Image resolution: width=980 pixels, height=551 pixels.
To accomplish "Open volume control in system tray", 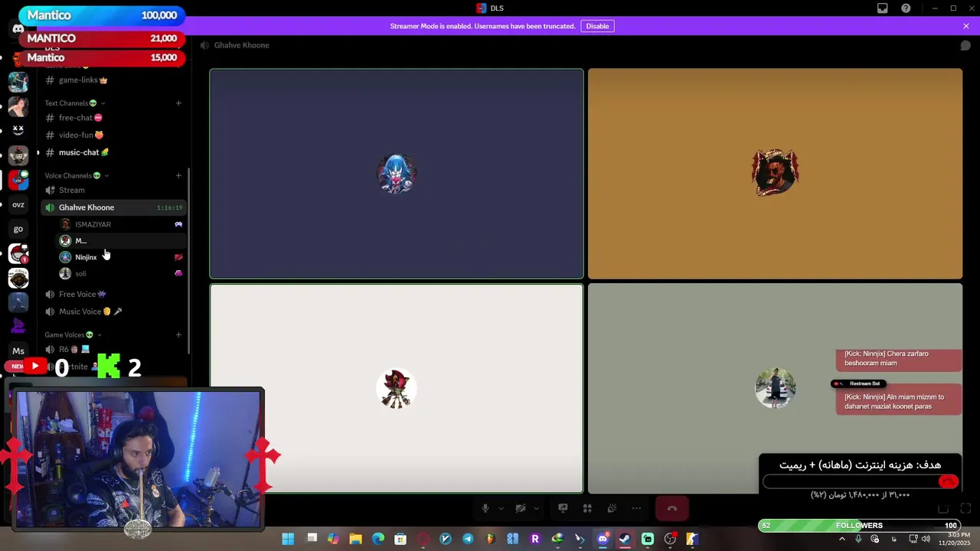I will point(926,539).
